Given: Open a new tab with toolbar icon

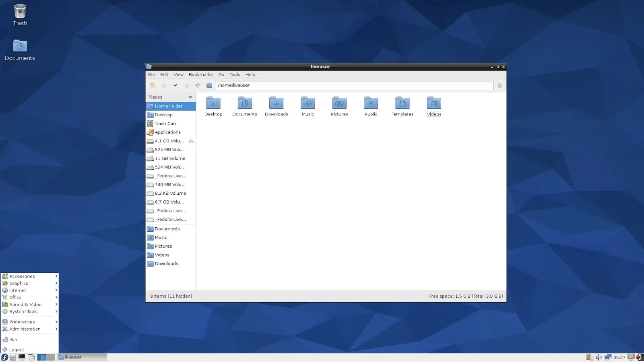Looking at the screenshot, I should click(153, 85).
